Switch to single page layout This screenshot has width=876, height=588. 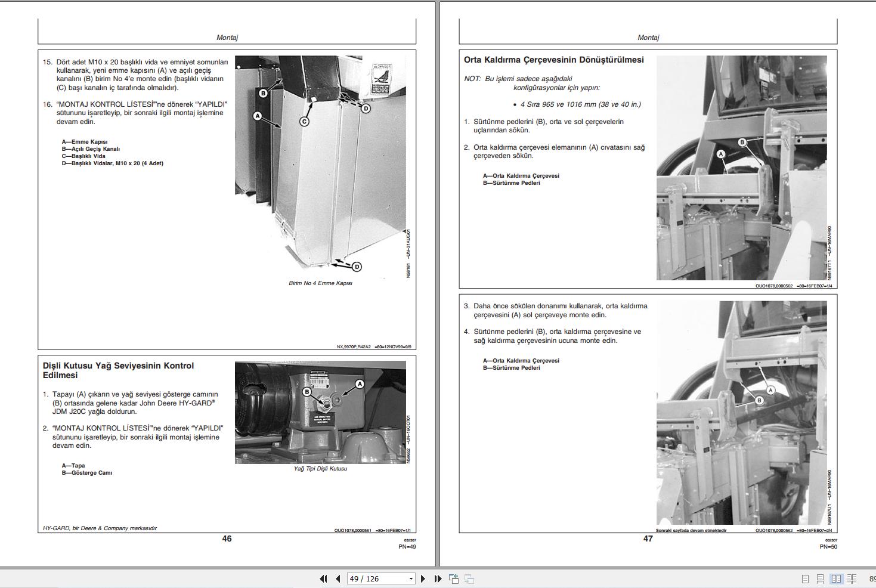click(x=805, y=578)
